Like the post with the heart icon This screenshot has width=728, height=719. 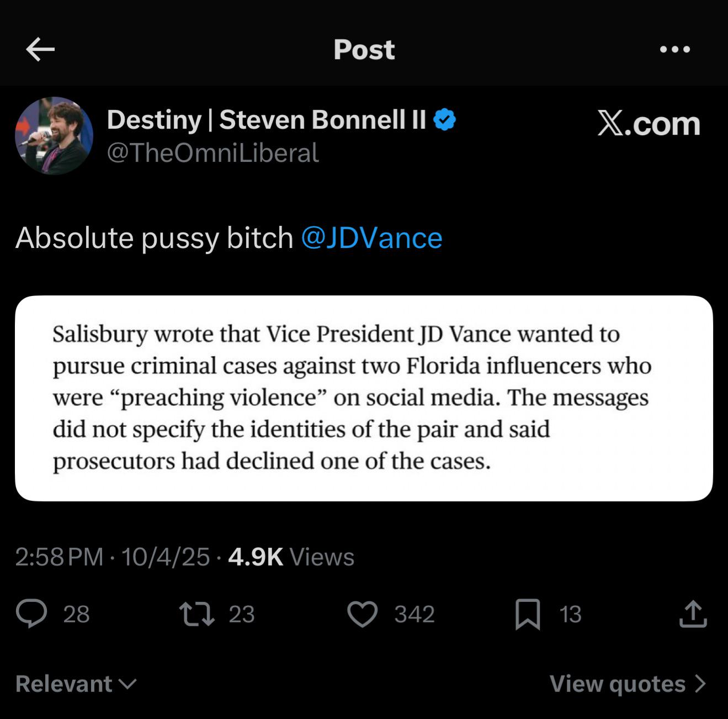(x=362, y=614)
